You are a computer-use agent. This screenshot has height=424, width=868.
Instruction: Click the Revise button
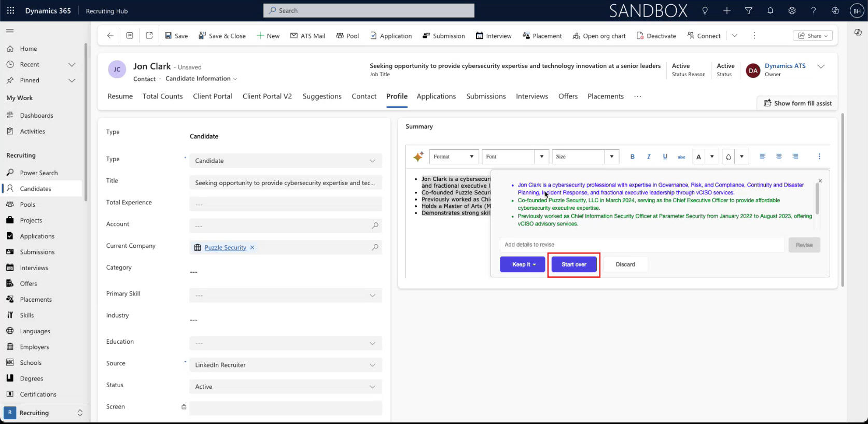804,245
